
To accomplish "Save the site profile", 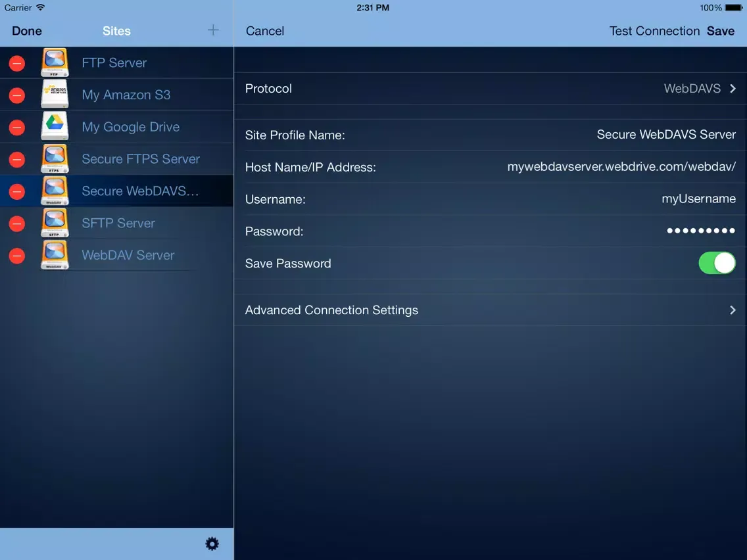I will 720,31.
